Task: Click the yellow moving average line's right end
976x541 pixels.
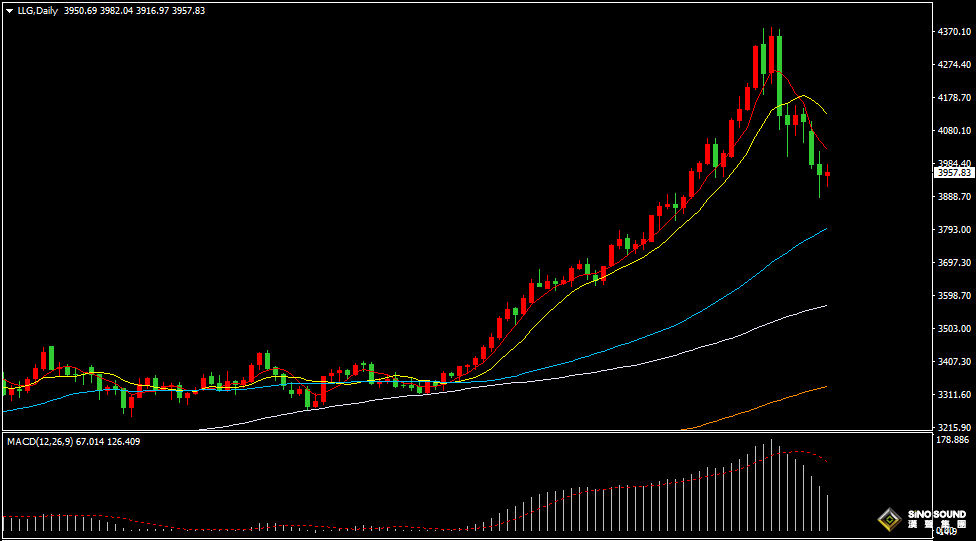Action: pos(824,112)
